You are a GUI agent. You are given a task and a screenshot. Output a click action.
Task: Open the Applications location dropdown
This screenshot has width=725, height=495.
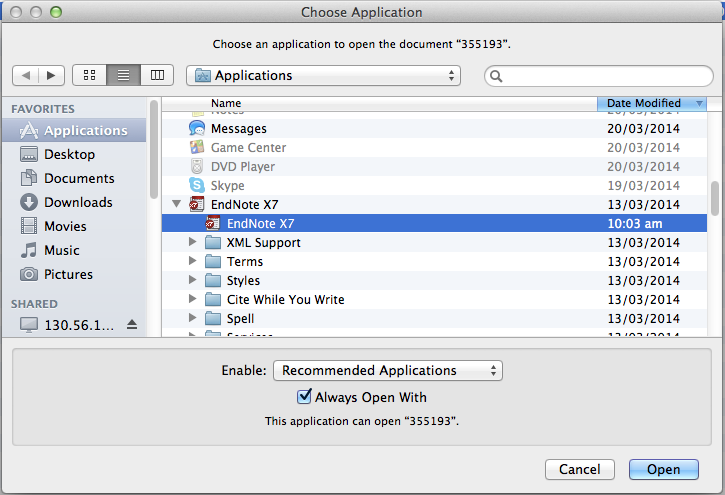click(323, 75)
